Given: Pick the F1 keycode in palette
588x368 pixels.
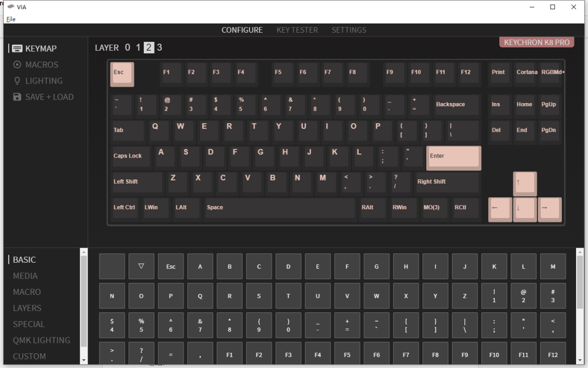Looking at the screenshot, I should point(230,353).
